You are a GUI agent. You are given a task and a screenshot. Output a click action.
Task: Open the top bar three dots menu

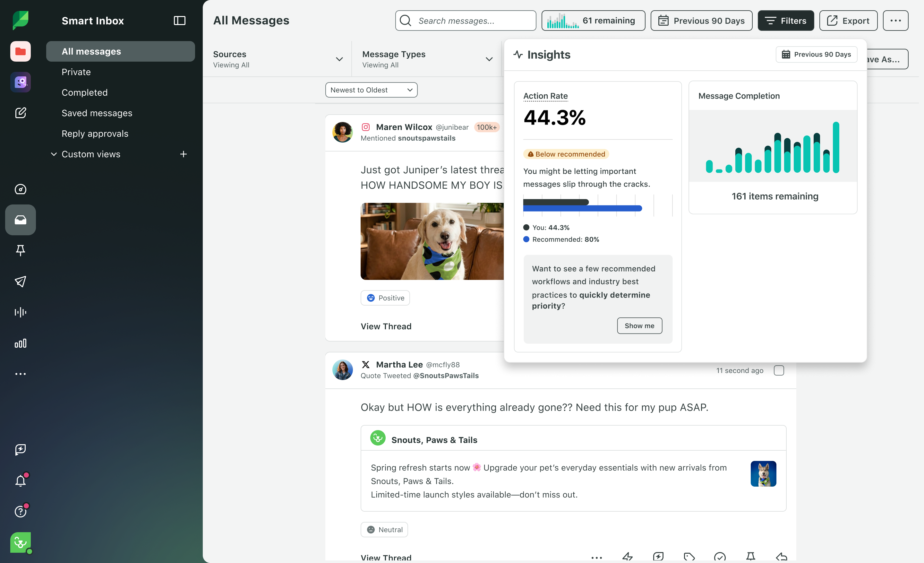click(895, 21)
